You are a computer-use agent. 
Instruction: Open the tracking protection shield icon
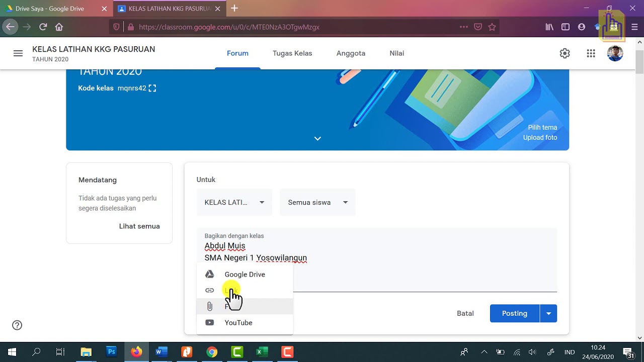point(116,27)
